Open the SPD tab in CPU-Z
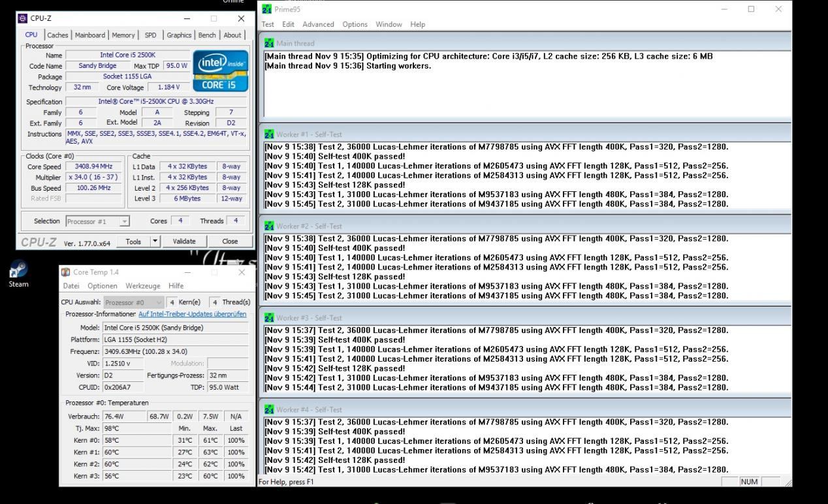 point(150,35)
